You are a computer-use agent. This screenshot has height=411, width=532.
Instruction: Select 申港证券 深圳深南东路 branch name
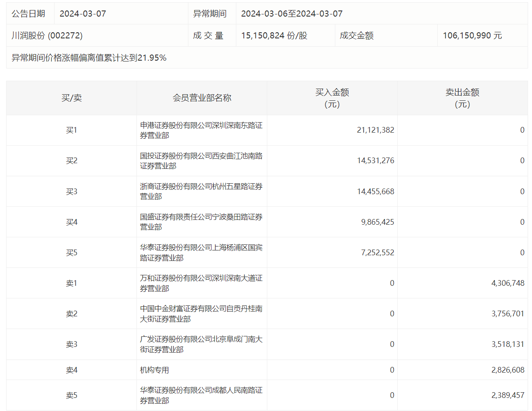coord(201,130)
